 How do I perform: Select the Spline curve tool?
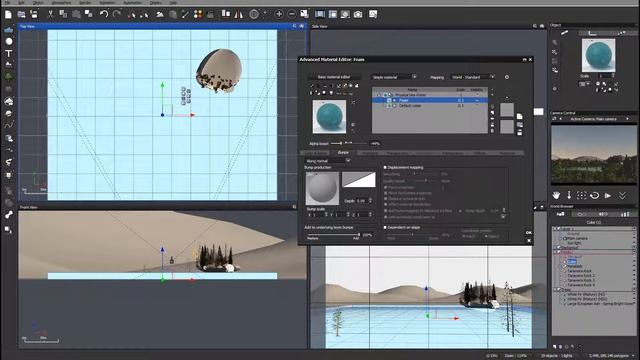[9, 125]
